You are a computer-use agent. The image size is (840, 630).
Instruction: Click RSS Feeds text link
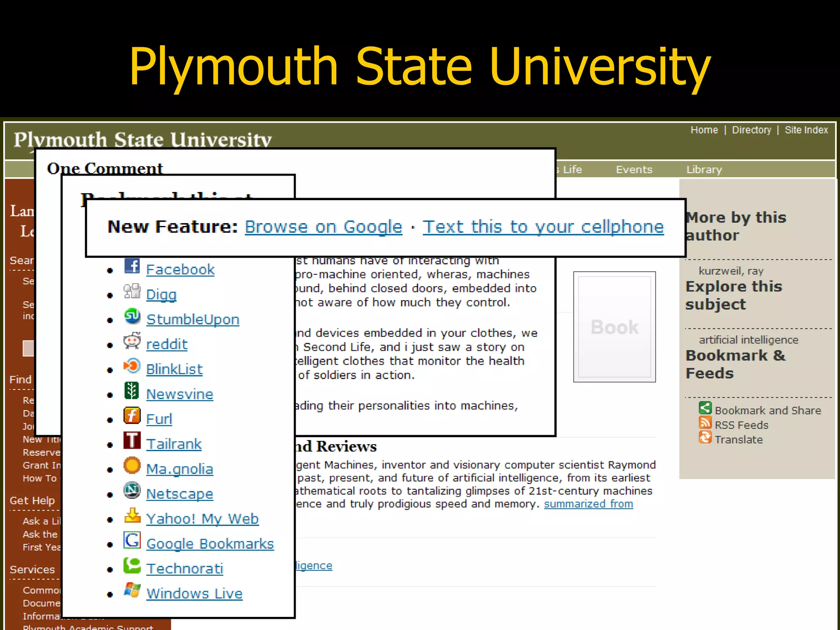tap(742, 425)
